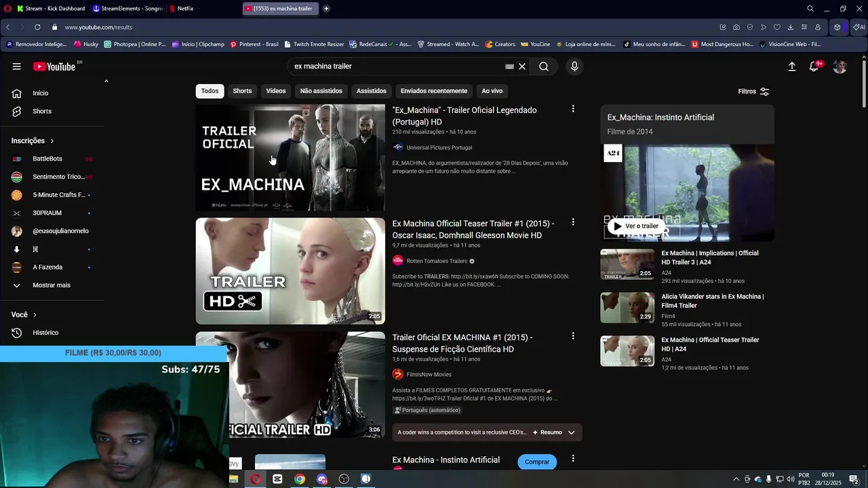Image resolution: width=868 pixels, height=488 pixels.
Task: Open options menu for FilmIsNow trailer result
Action: (x=573, y=335)
